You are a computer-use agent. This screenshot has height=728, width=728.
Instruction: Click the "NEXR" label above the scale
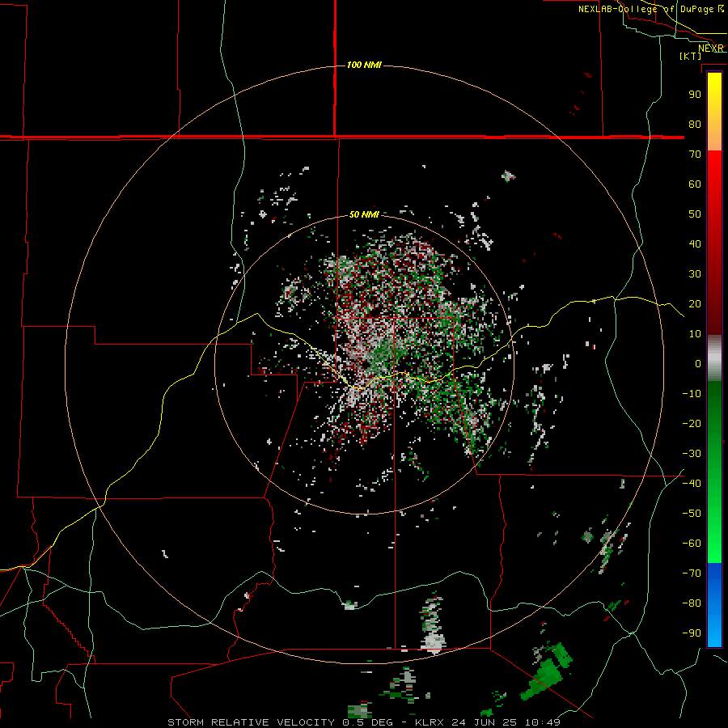(x=711, y=49)
